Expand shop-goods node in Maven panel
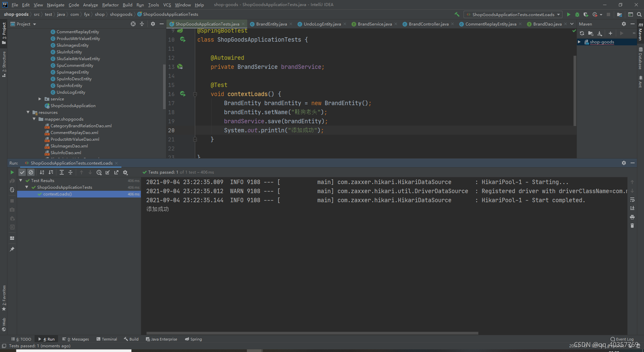Screen dimensions: 644x352 click(579, 42)
